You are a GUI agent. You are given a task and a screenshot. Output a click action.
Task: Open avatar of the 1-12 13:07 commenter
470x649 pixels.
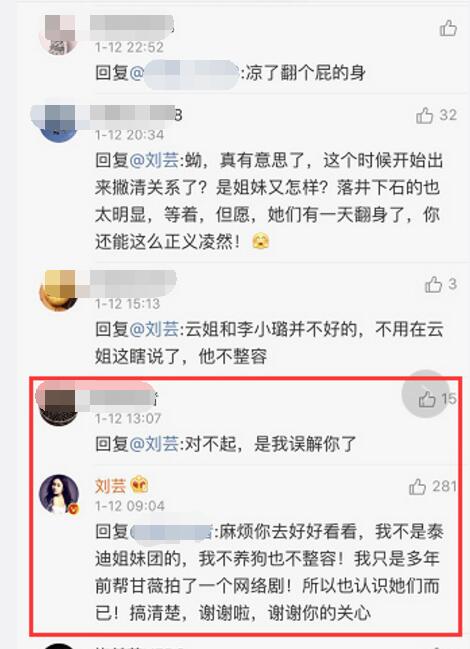[59, 406]
